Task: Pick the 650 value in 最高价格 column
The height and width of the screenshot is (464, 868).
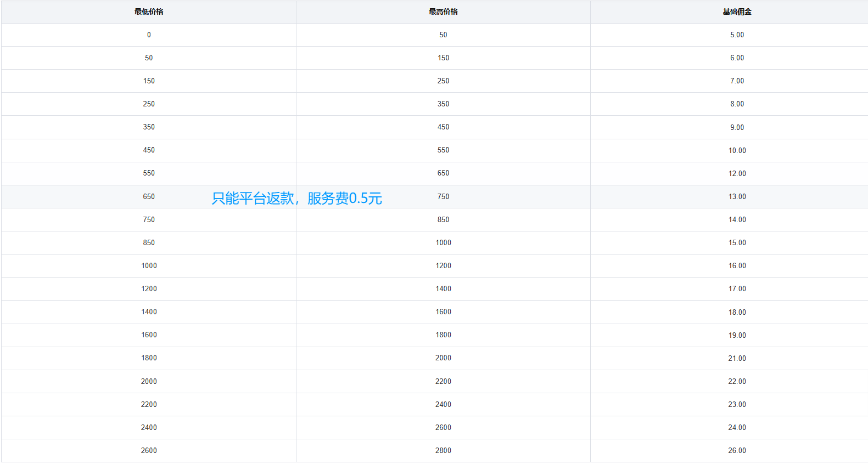Action: pos(443,173)
